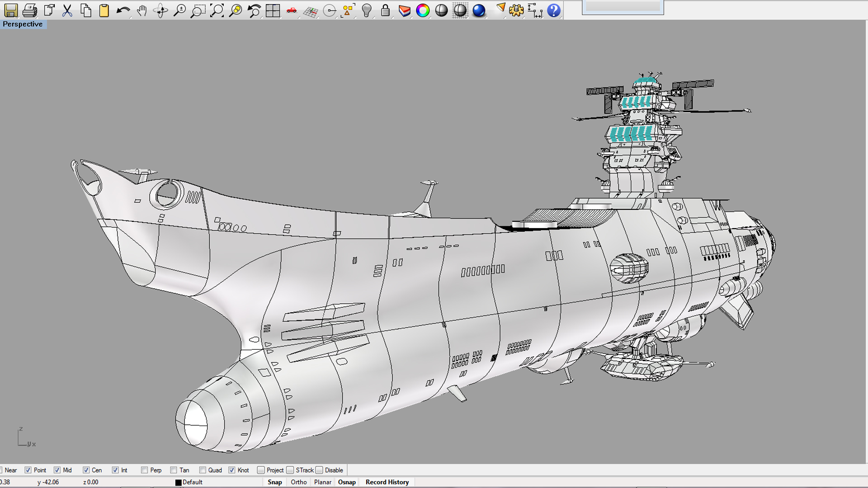
Task: Paste from the clipboard icon
Action: click(104, 10)
